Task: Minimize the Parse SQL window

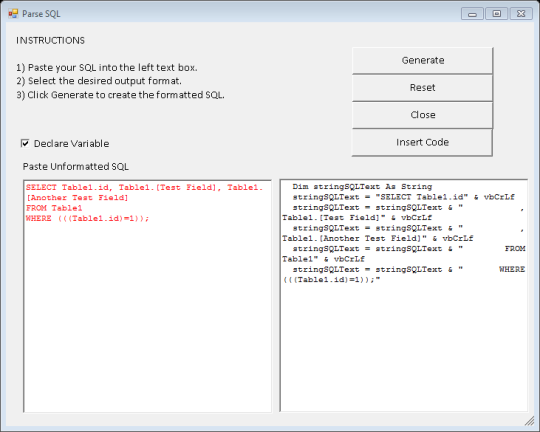Action: pyautogui.click(x=472, y=14)
